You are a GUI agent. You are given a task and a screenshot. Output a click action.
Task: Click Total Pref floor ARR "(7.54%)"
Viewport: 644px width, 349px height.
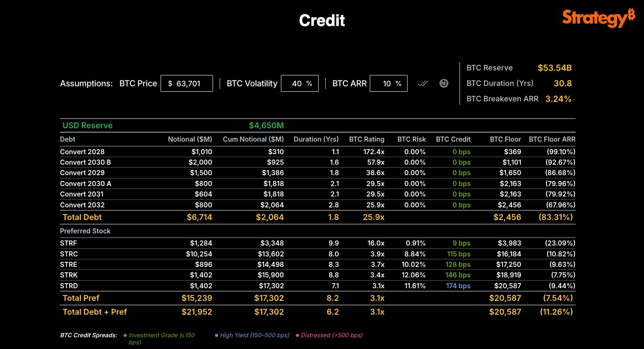[557, 298]
